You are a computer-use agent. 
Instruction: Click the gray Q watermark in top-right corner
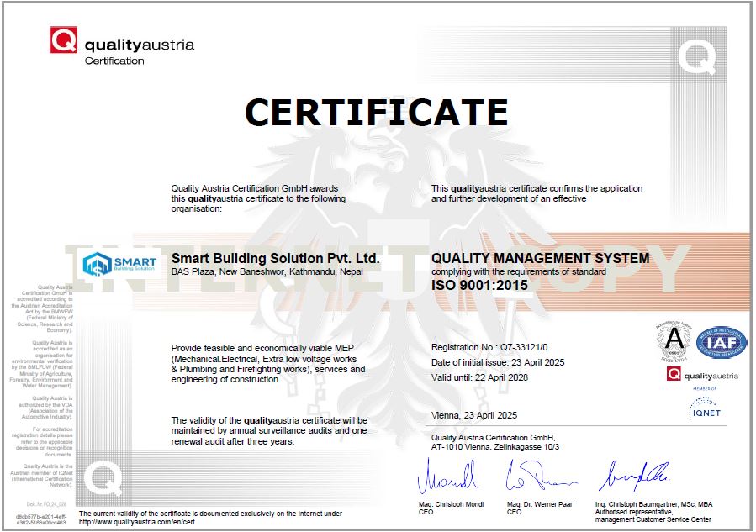[697, 59]
